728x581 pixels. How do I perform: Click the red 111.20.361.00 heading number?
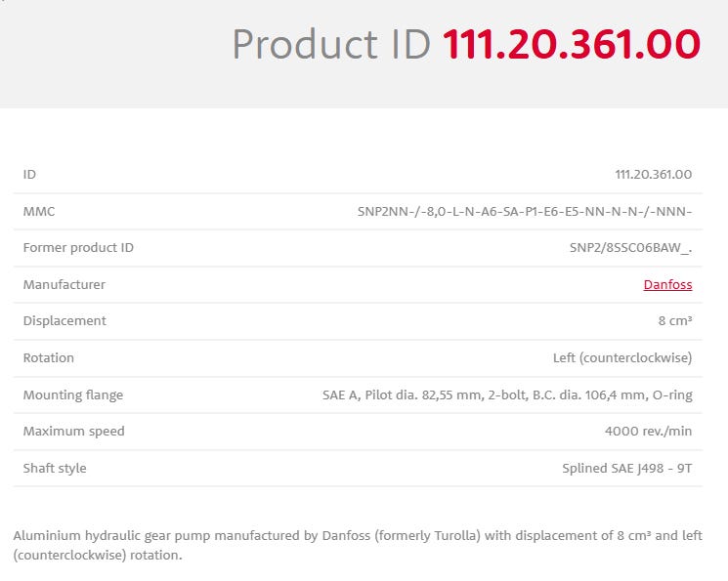click(x=572, y=44)
